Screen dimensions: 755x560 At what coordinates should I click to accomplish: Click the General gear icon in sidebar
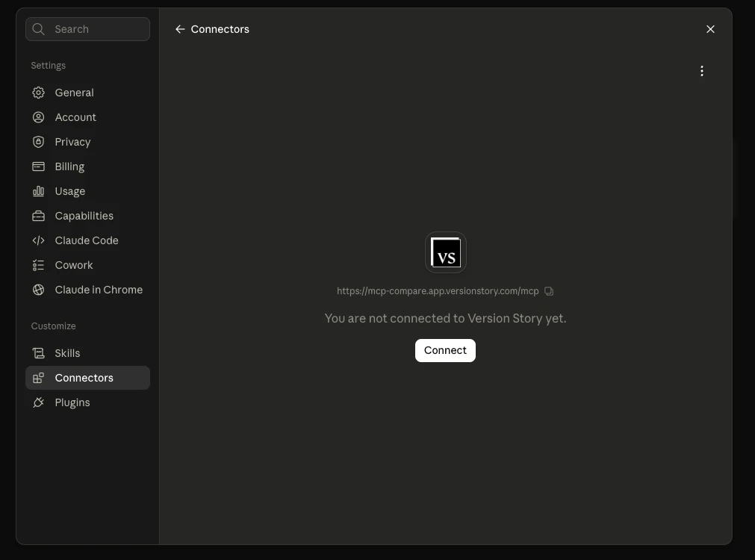click(39, 93)
